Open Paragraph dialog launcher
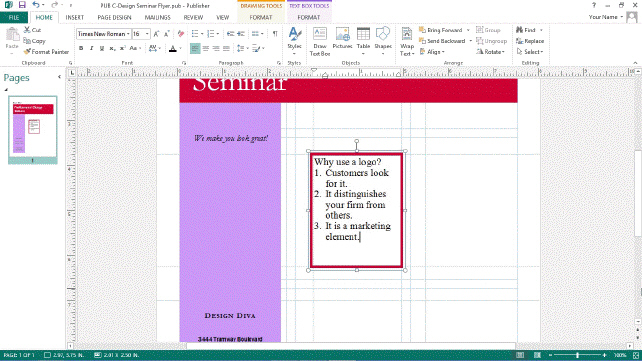 pos(279,63)
